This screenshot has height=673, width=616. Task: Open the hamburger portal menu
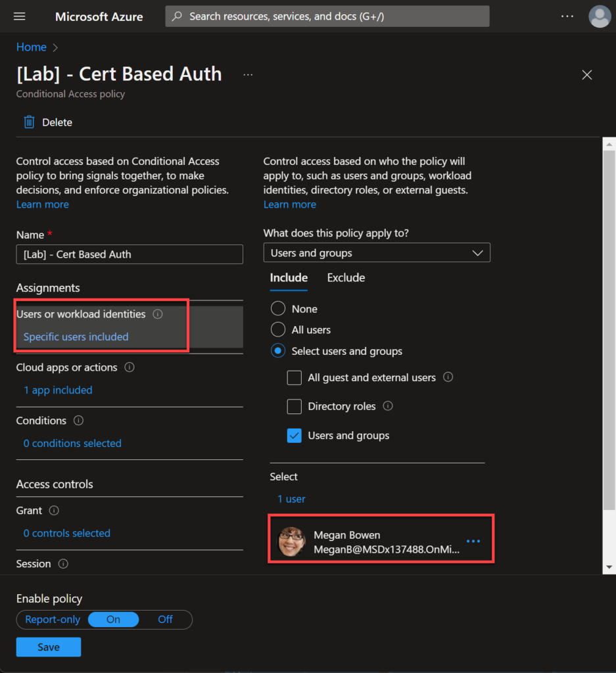[x=19, y=16]
